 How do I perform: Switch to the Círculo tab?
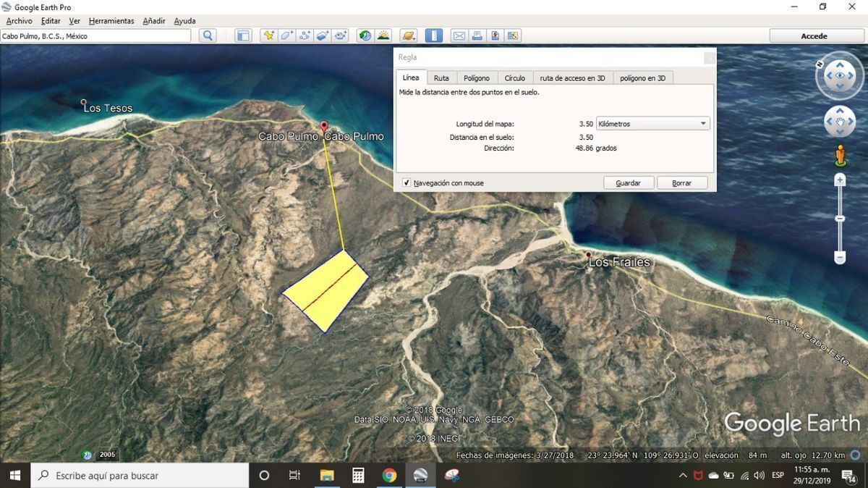point(514,78)
